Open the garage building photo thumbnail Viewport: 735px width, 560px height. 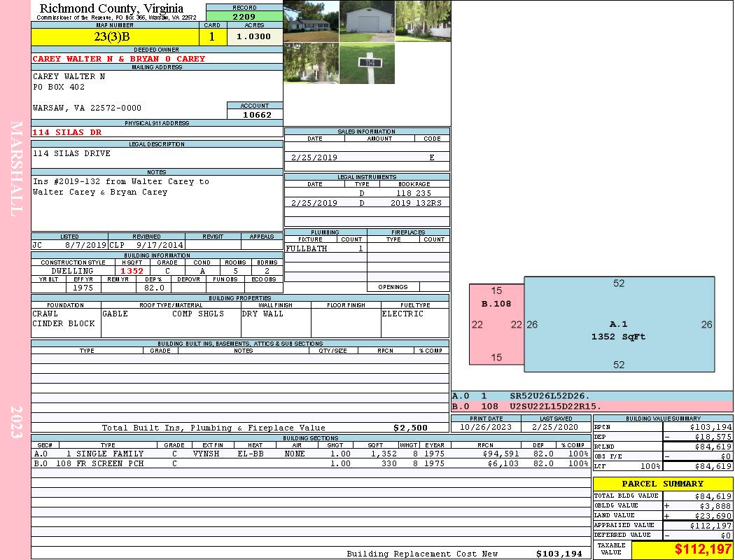[x=367, y=21]
